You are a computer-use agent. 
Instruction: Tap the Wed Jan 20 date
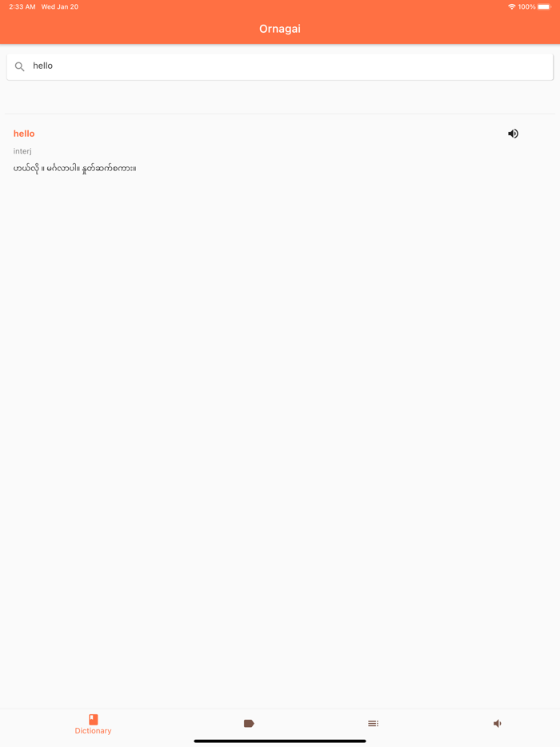[x=59, y=6]
